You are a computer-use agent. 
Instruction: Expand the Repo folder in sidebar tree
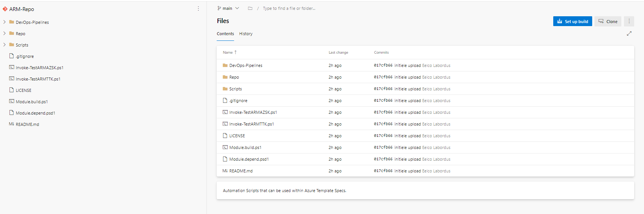(x=5, y=34)
